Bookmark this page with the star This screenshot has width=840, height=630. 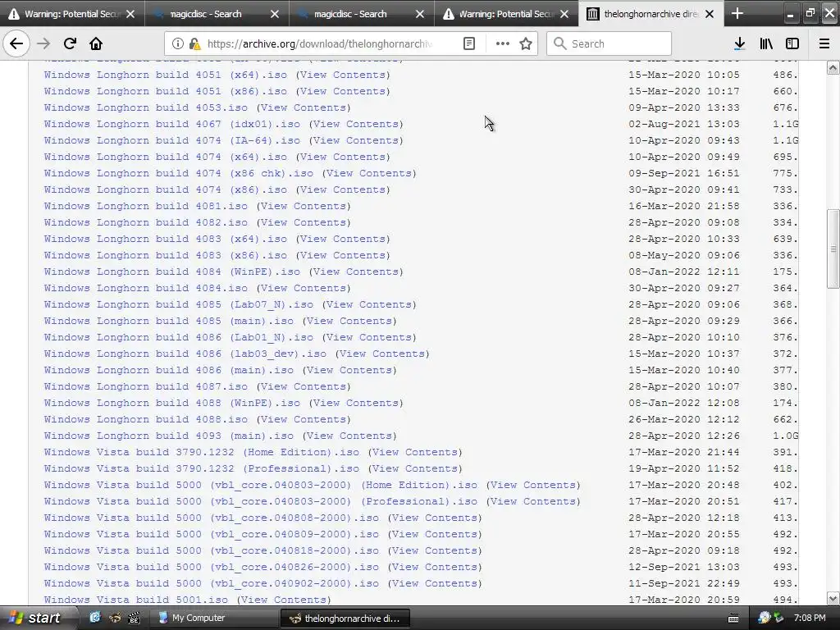(526, 43)
